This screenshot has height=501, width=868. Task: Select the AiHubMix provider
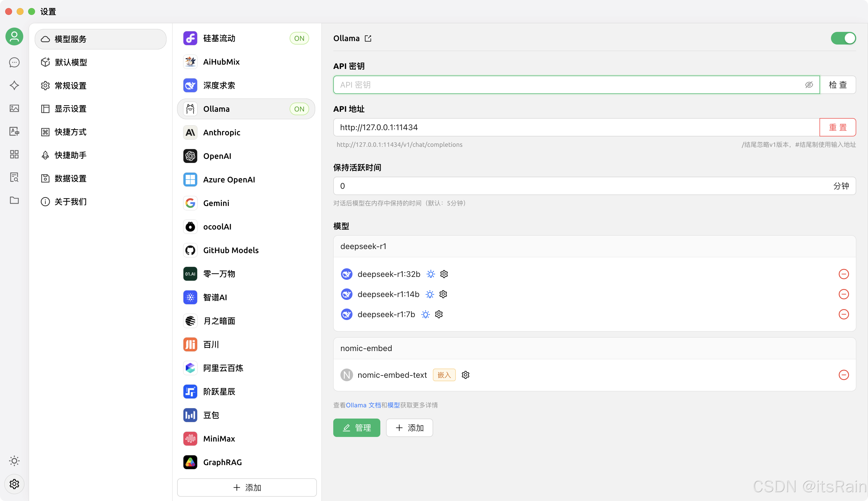[246, 62]
